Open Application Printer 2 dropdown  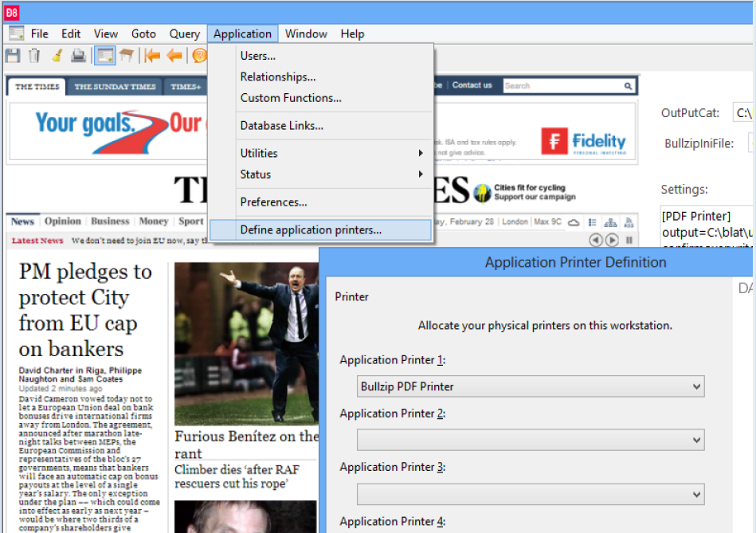pyautogui.click(x=531, y=440)
